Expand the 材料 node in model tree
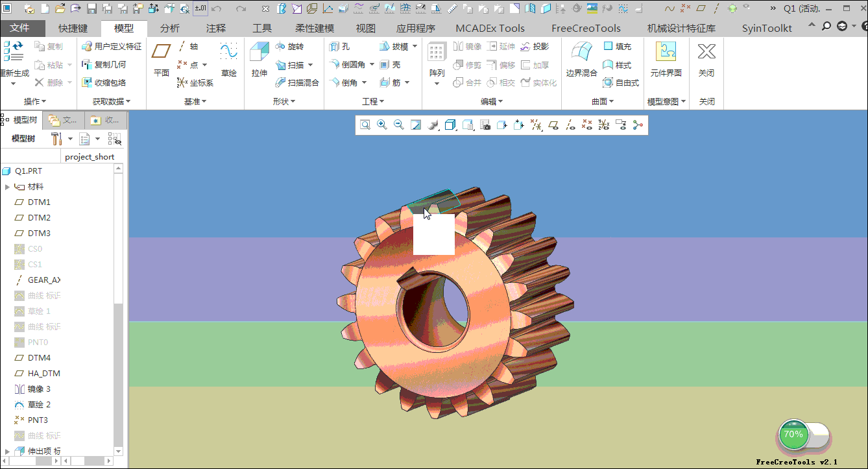Image resolution: width=868 pixels, height=469 pixels. click(x=7, y=187)
